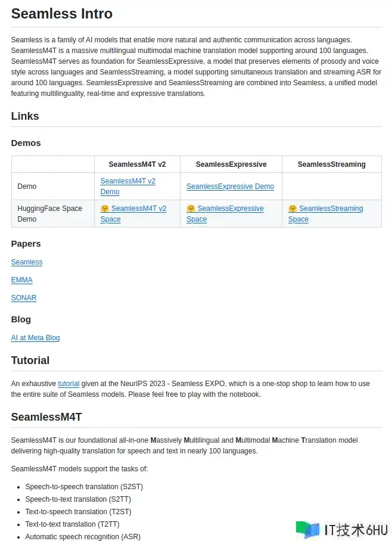
Task: Click the hugging face emoji before SeamlessM4T v2 Space
Action: pos(105,209)
